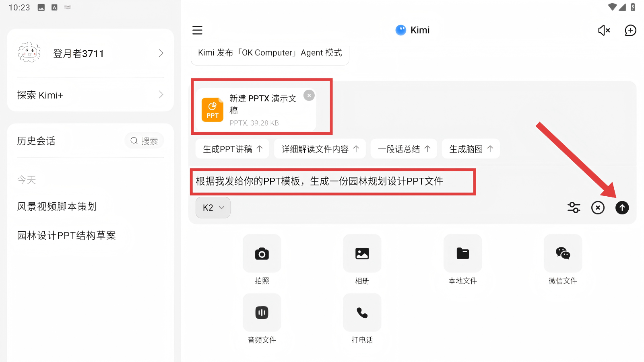This screenshot has height=362, width=644.
Task: Open the hamburger menu icon
Action: coord(197,30)
